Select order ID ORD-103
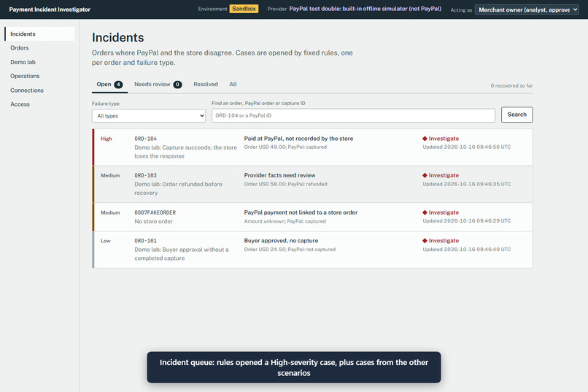 (145, 175)
